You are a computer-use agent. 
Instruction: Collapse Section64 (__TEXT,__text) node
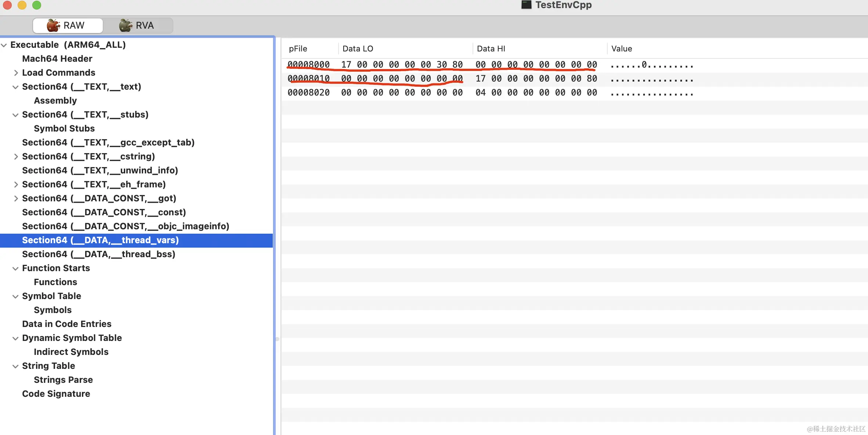[x=15, y=87]
